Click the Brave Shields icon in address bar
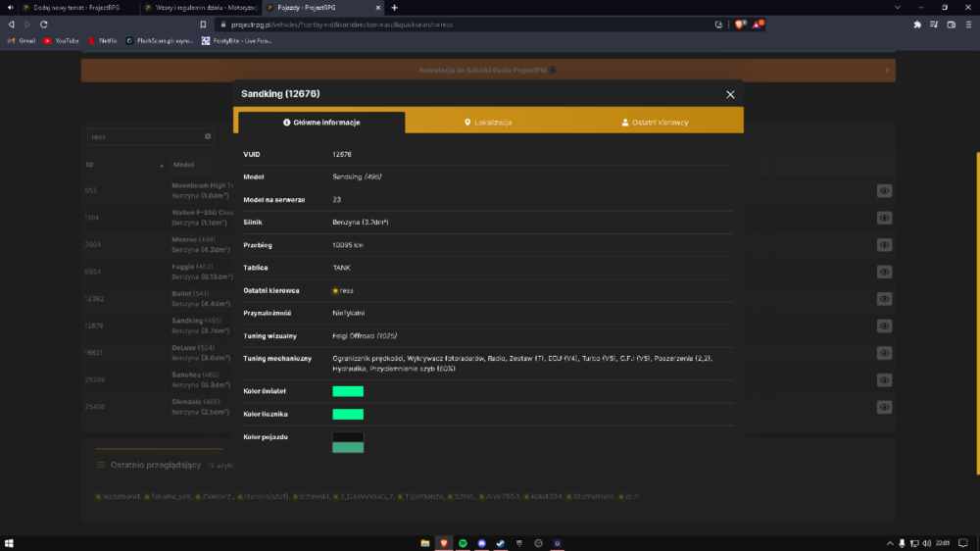Viewport: 980px width, 551px height. tap(740, 25)
